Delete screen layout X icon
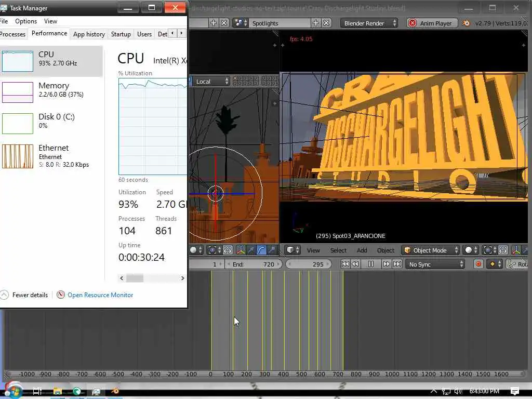The width and height of the screenshot is (532, 399). 224,23
